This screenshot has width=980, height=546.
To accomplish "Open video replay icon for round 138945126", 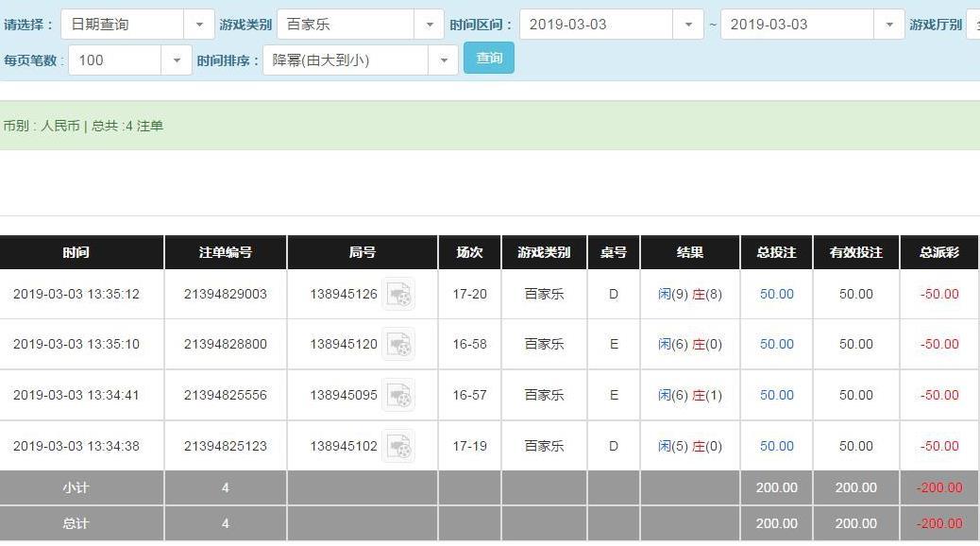I will coord(399,295).
